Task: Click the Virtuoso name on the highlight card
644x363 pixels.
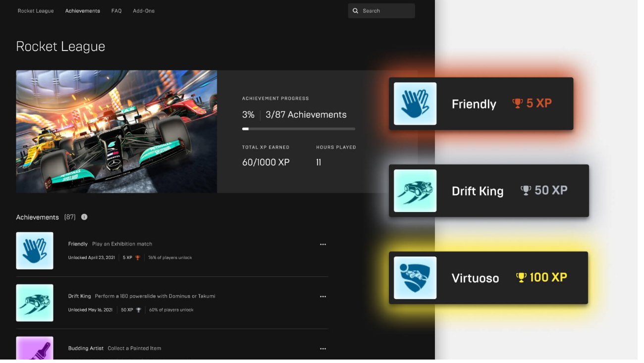Action: tap(476, 278)
